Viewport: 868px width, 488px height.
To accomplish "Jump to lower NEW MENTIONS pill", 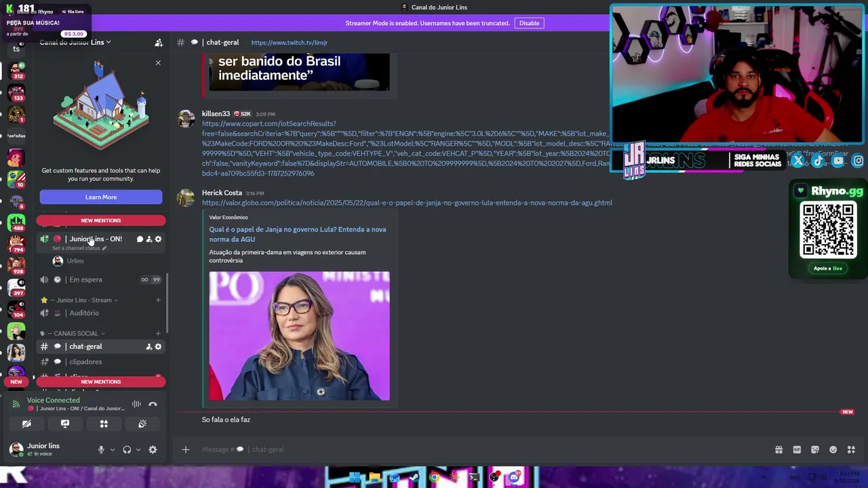I will [x=101, y=382].
